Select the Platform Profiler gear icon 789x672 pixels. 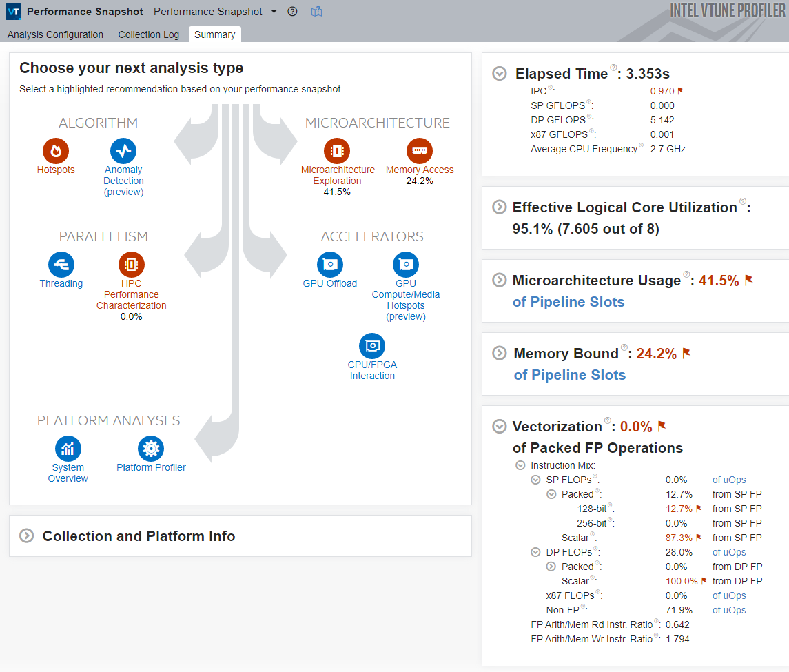[x=151, y=449]
